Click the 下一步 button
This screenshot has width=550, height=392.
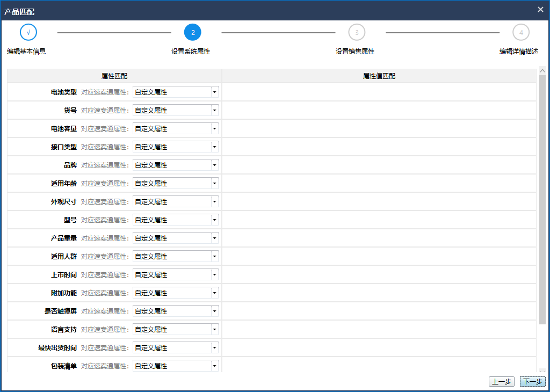click(x=532, y=382)
